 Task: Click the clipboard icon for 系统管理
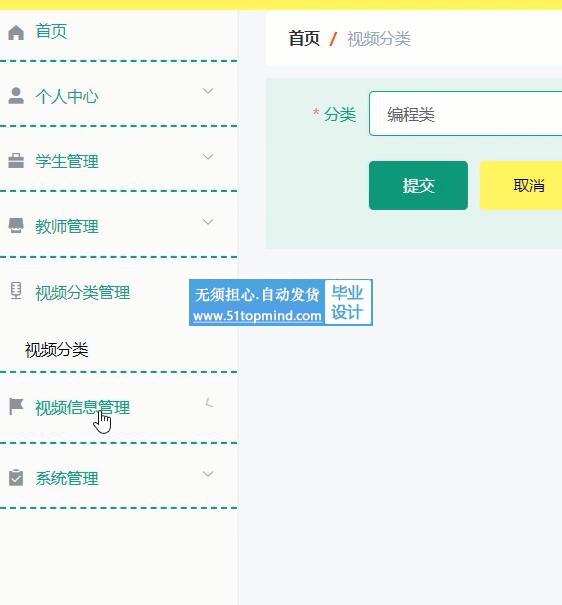point(16,478)
